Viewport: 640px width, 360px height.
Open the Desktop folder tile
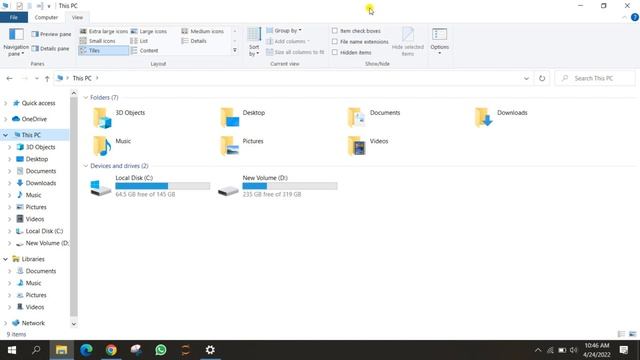(243, 117)
